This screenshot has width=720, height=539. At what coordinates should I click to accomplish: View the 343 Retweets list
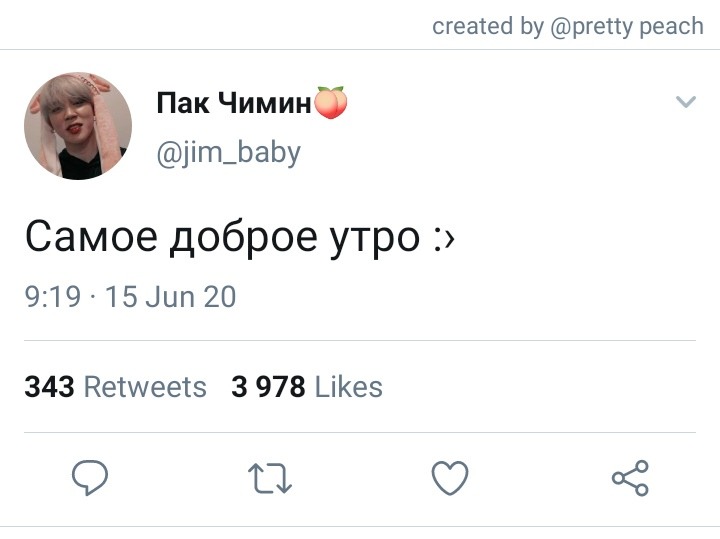tap(115, 387)
